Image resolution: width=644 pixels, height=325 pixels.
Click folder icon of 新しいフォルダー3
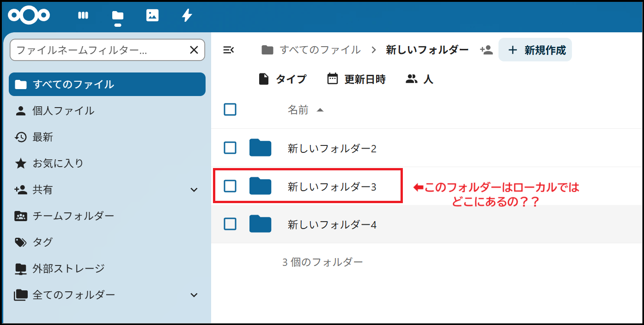260,186
